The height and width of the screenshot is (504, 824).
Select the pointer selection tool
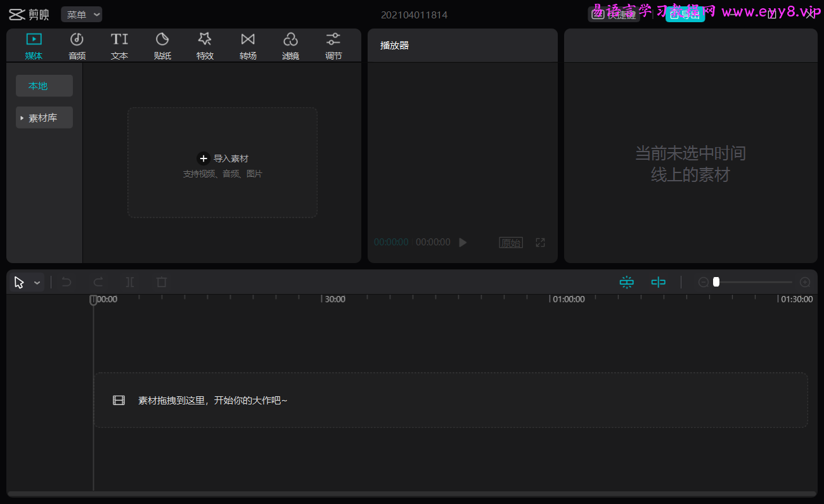(x=19, y=282)
